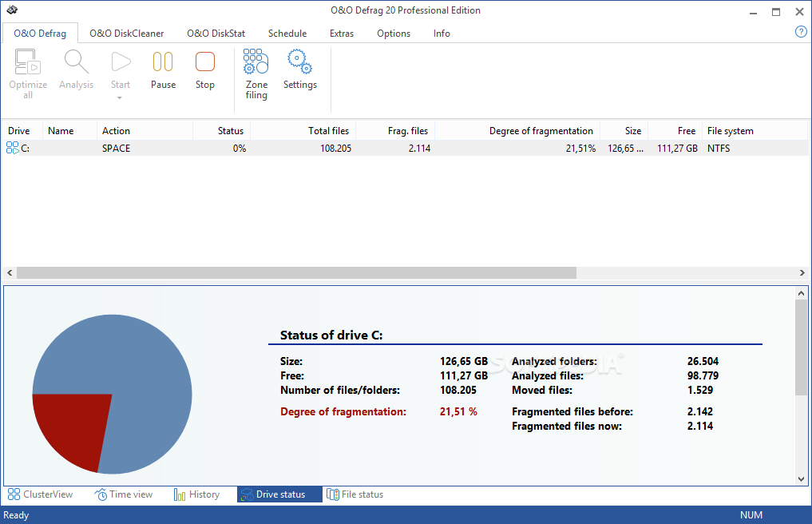Click NUM indicator in status bar
Screen dimensions: 812x524
[751, 515]
